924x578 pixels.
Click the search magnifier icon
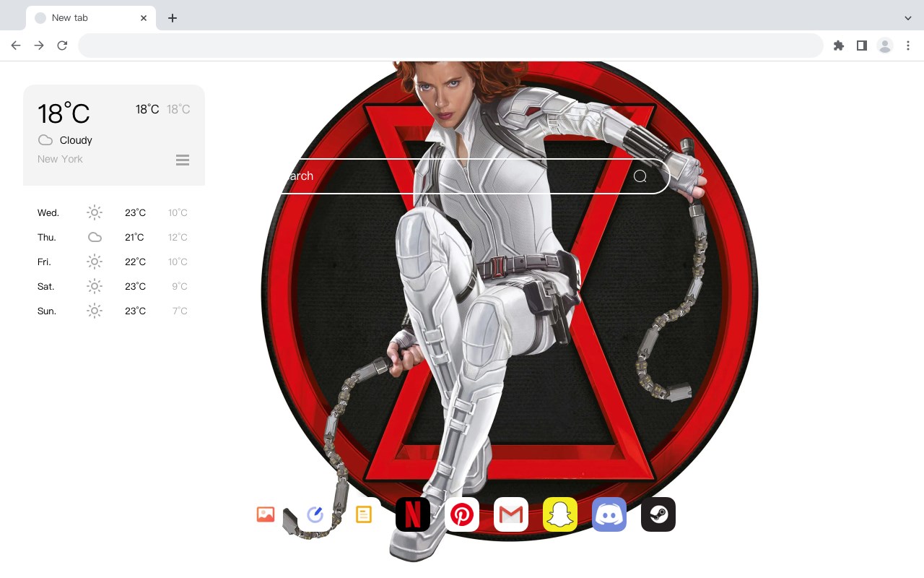click(640, 176)
